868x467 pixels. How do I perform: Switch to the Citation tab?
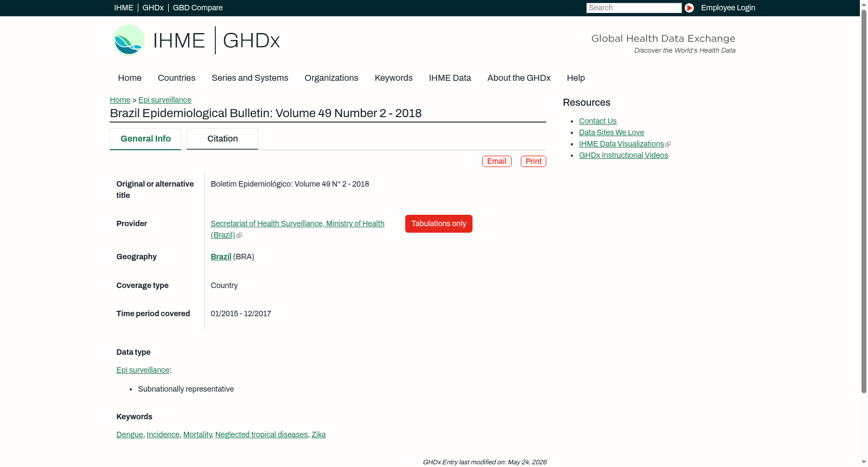(x=222, y=139)
